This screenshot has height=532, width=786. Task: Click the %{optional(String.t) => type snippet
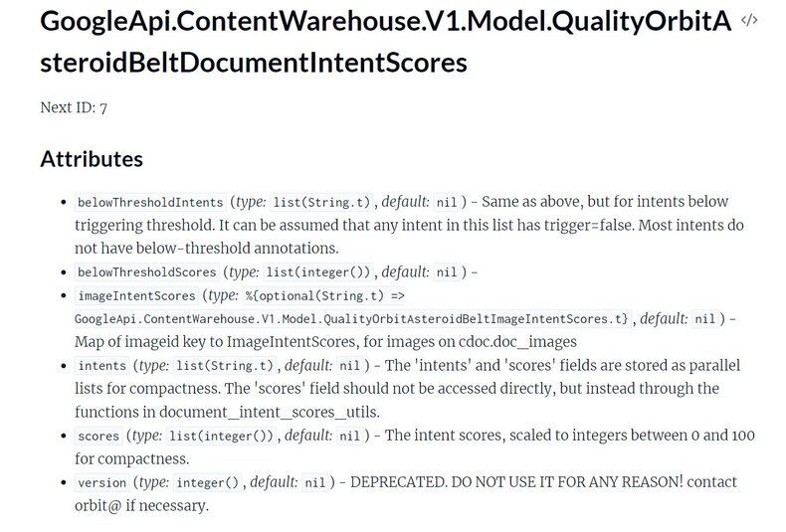tap(324, 295)
